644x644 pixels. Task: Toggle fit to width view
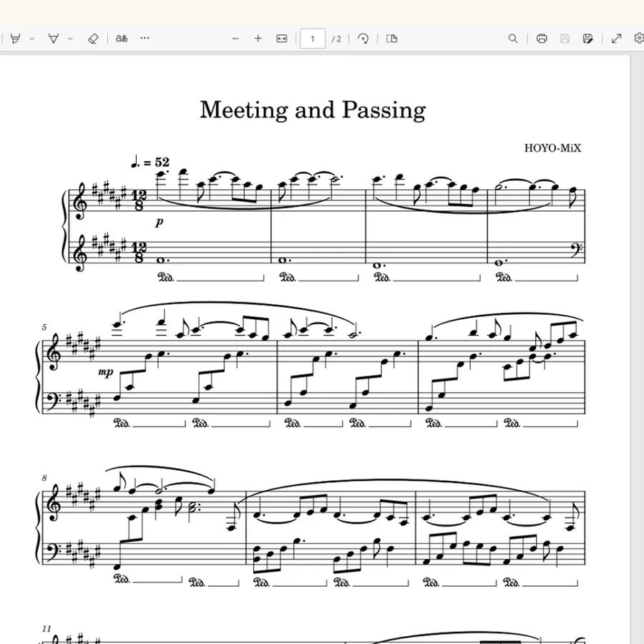coord(282,39)
